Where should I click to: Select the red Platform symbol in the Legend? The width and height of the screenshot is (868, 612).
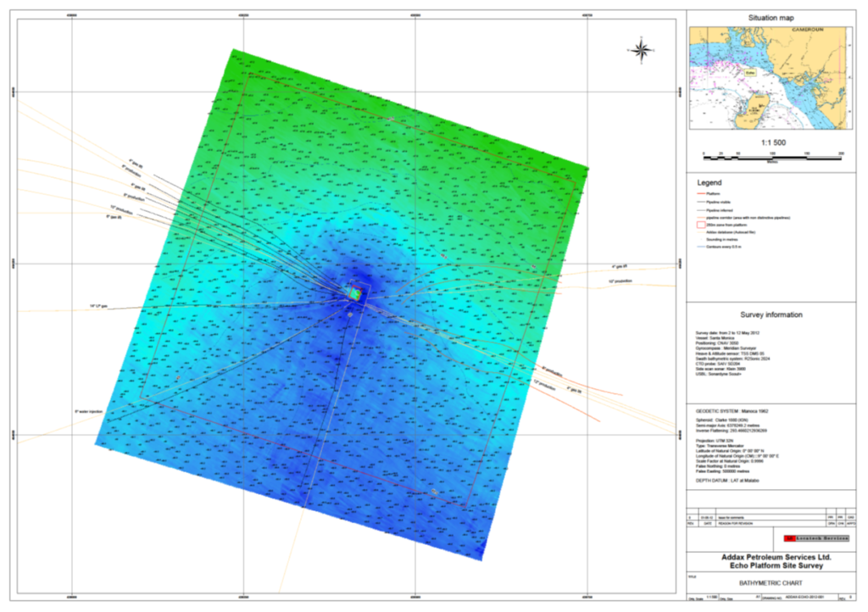[701, 193]
